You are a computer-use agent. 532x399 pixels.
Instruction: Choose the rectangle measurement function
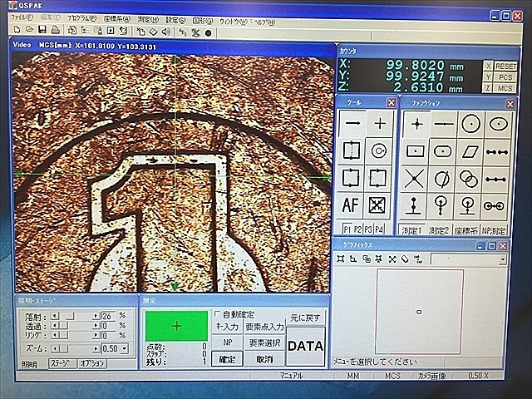pyautogui.click(x=416, y=151)
